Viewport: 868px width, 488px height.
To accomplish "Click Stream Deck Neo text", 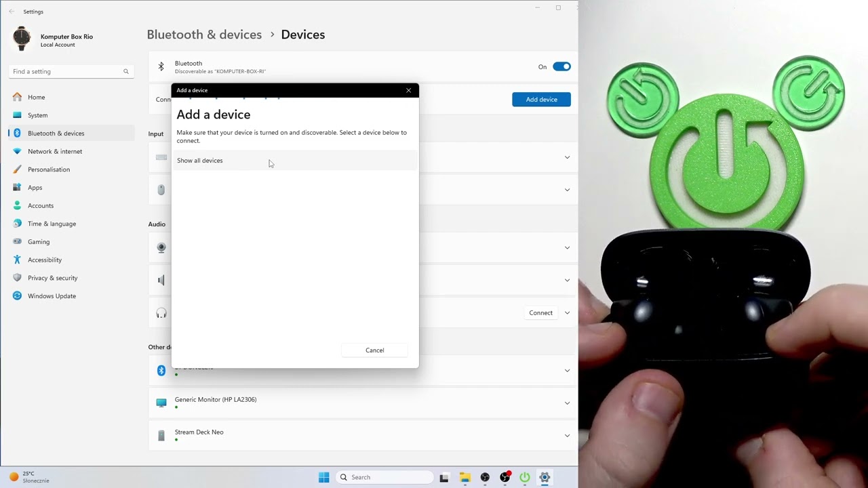I will point(199,432).
